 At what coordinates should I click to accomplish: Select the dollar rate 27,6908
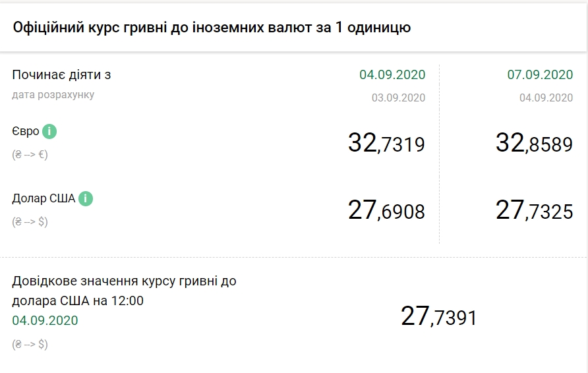point(386,210)
